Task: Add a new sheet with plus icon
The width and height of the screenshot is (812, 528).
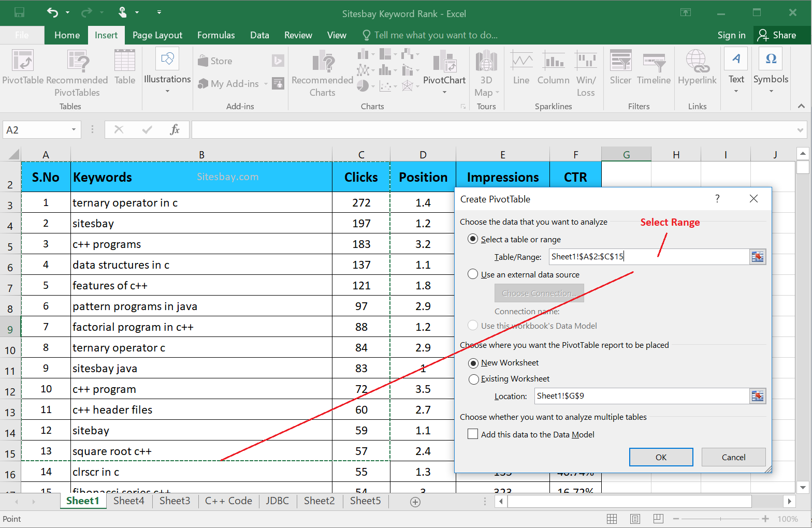Action: coord(415,502)
